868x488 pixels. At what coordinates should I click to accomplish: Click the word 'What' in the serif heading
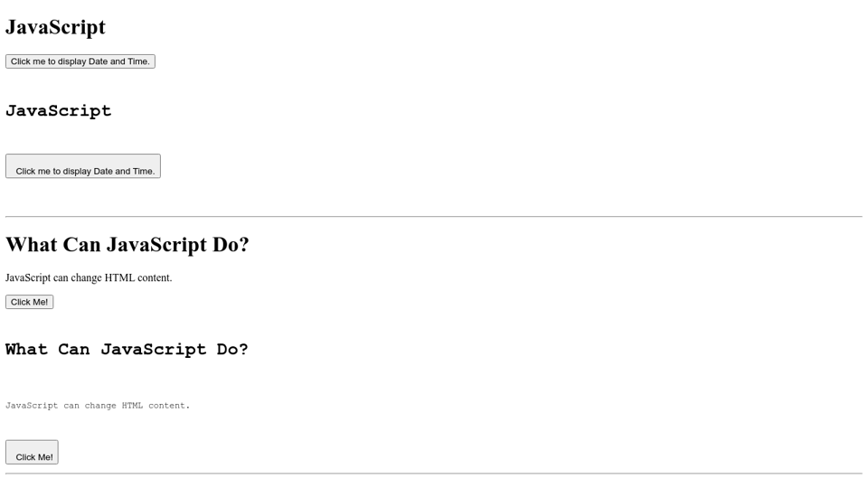tap(32, 245)
